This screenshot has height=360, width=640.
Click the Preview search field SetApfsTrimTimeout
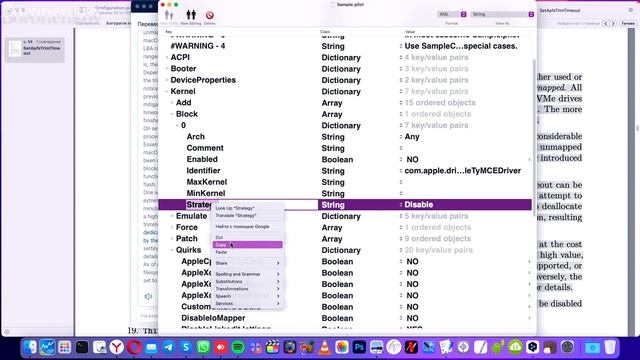(584, 10)
